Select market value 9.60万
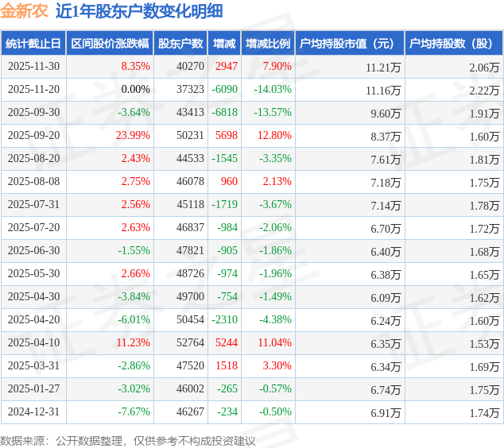The width and height of the screenshot is (504, 448). (386, 114)
